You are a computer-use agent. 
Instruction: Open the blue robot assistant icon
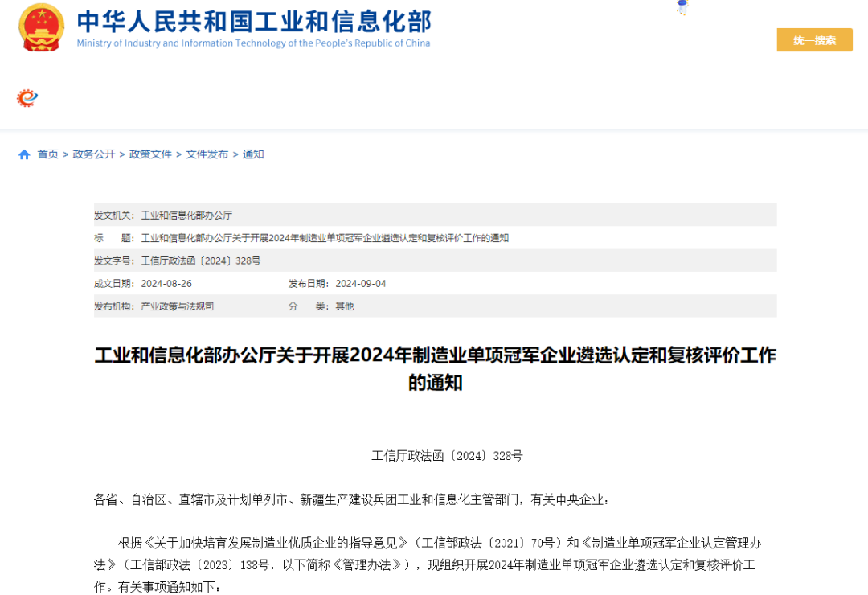pyautogui.click(x=682, y=7)
